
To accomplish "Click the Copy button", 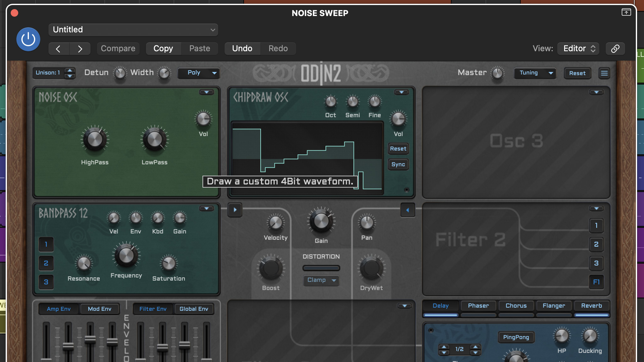I will pos(163,49).
